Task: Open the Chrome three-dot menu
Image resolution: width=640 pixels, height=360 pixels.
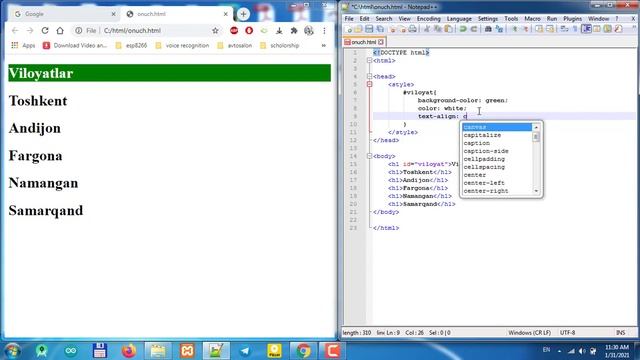Action: 324,31
